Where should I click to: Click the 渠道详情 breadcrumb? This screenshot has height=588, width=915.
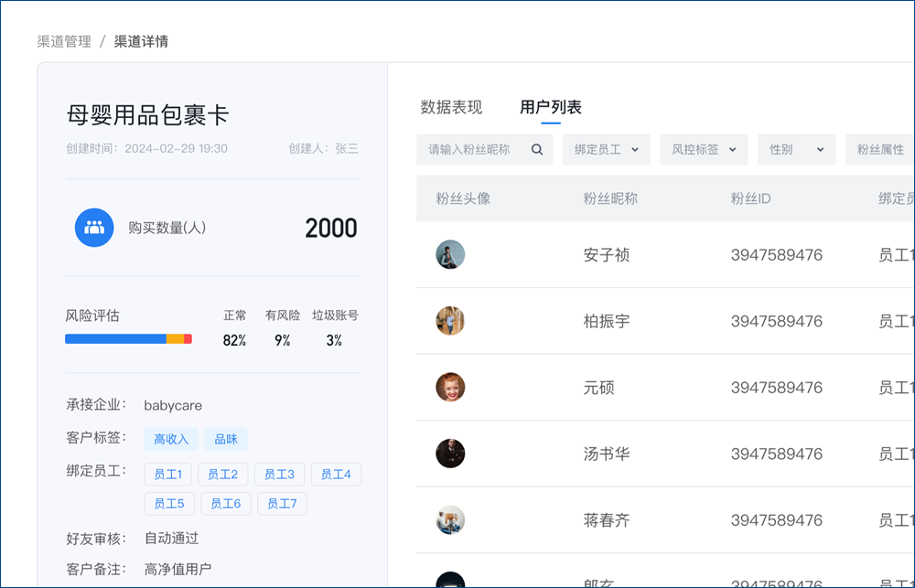(141, 41)
